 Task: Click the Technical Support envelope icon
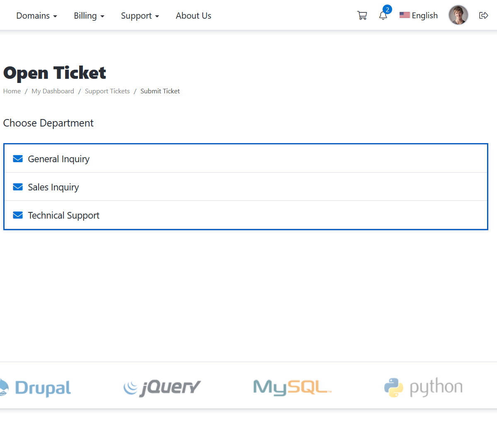pyautogui.click(x=18, y=215)
